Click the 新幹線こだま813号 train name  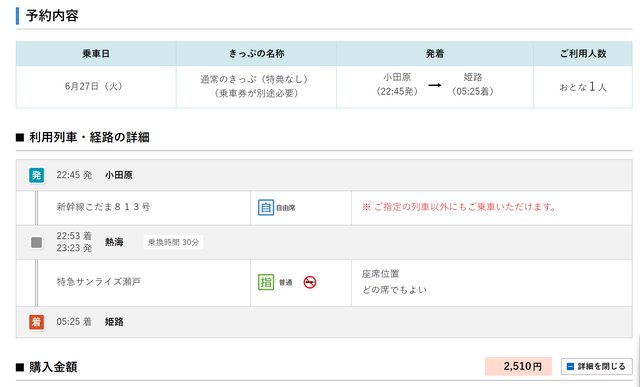103,207
